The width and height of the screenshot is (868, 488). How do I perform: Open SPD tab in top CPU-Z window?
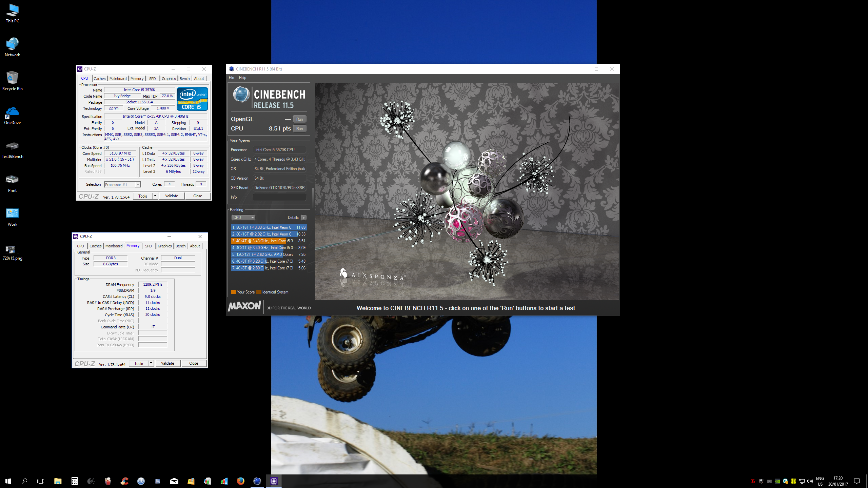(x=153, y=79)
